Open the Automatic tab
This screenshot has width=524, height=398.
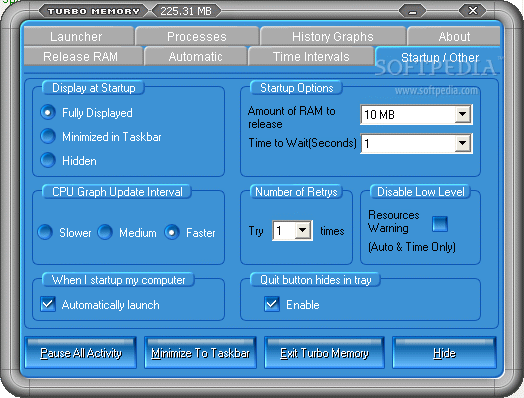pos(195,56)
